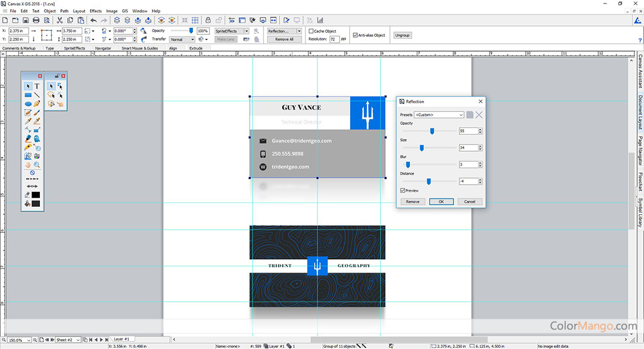Click the Print icon in the toolbar
Image resolution: width=644 pixels, height=349 pixels.
pos(36,20)
